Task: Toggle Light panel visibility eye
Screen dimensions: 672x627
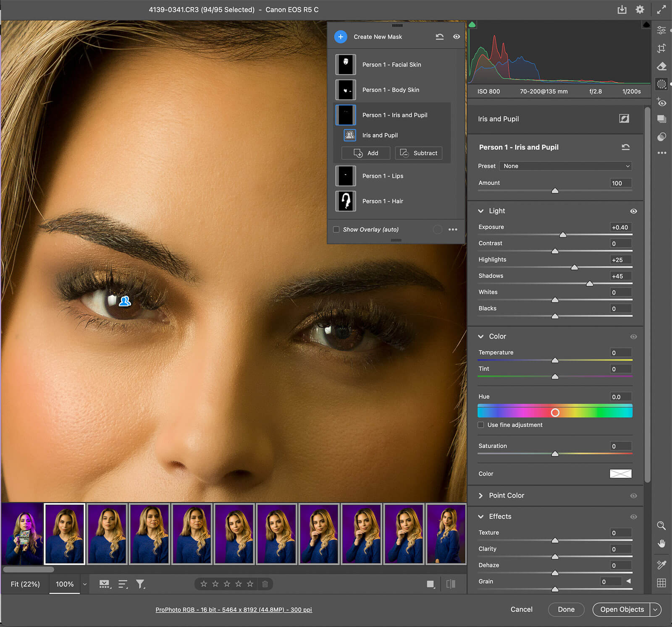Action: point(633,211)
